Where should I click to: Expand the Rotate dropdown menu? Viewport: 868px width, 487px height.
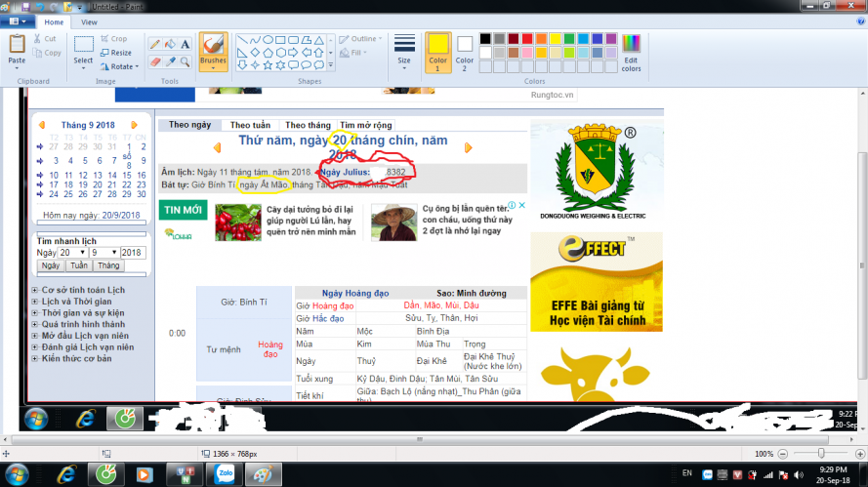(139, 66)
